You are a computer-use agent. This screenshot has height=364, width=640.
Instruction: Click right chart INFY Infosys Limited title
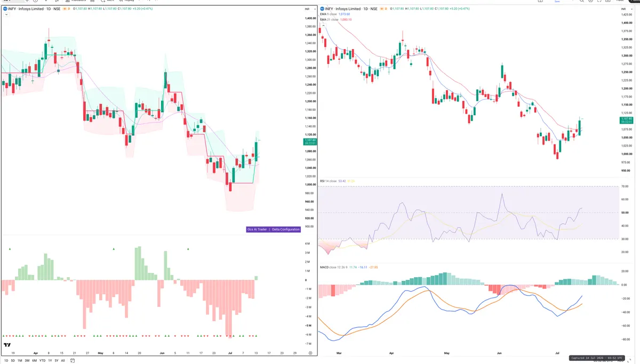click(x=350, y=9)
